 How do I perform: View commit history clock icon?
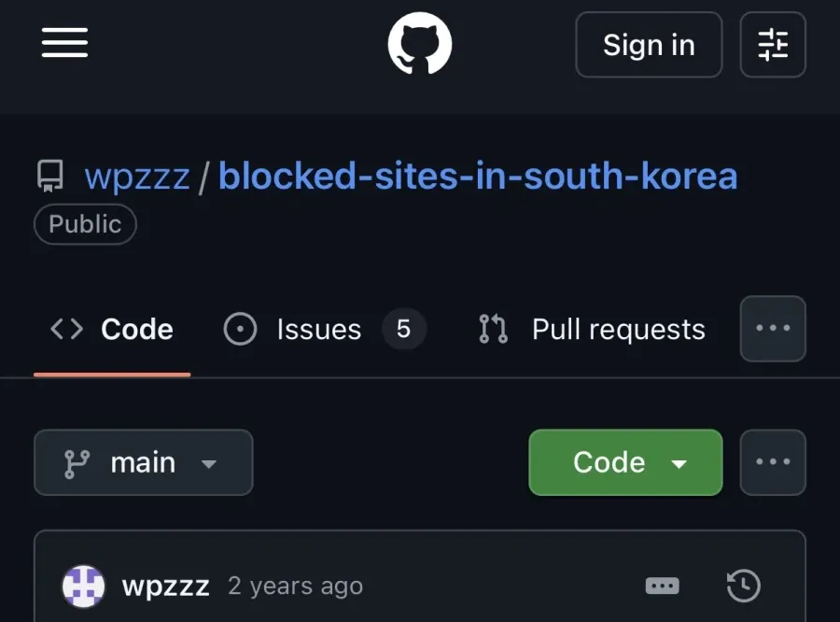click(x=743, y=586)
